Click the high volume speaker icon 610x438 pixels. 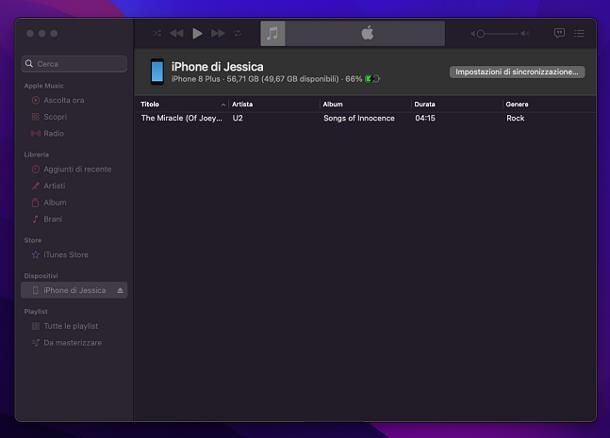click(525, 34)
